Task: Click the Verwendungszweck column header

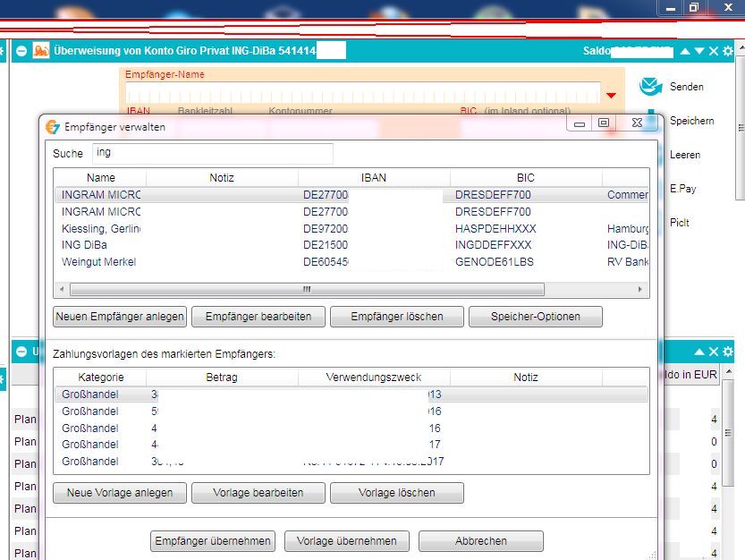Action: (374, 378)
